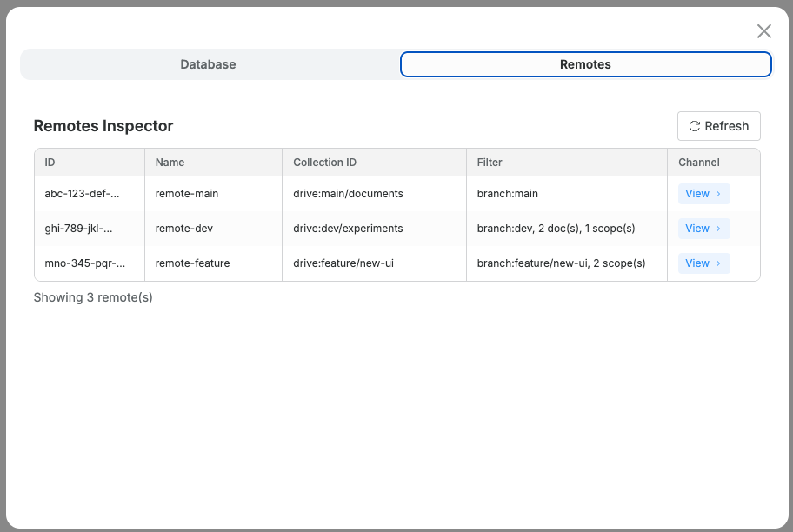Click the Name column header
Screen dimensions: 793x532
(x=170, y=163)
